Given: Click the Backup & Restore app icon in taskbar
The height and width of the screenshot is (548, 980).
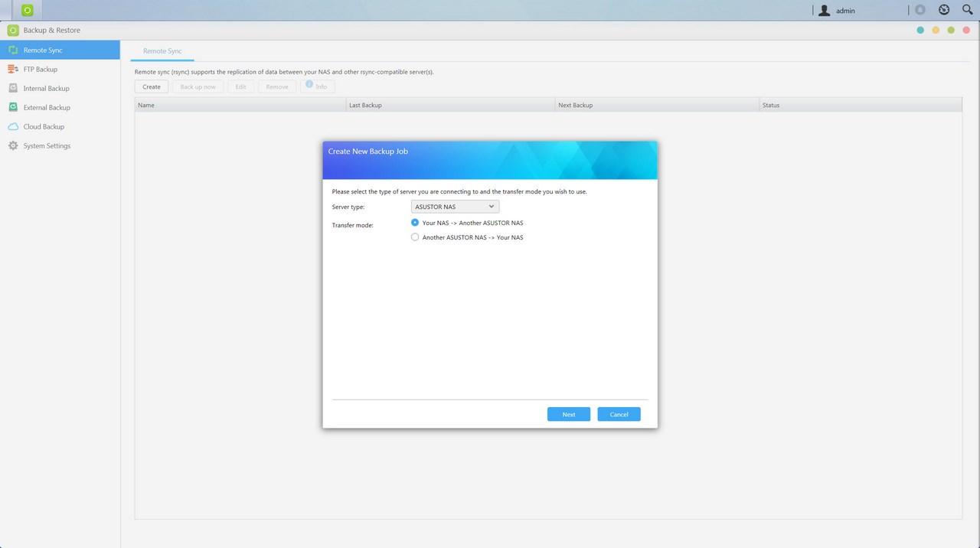Looking at the screenshot, I should point(28,10).
